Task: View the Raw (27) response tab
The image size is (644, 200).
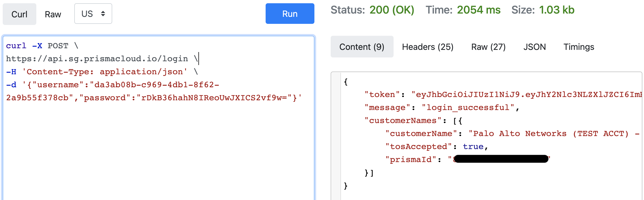Action: [488, 47]
